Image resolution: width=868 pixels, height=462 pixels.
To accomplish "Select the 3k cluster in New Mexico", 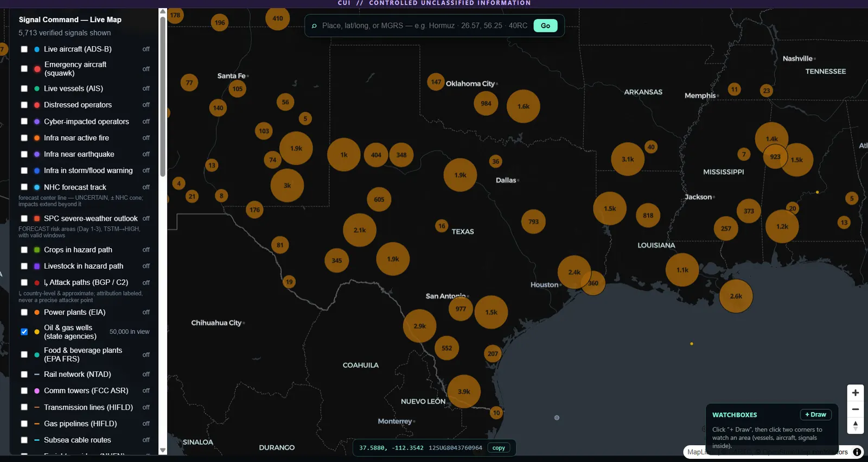I will pos(287,186).
